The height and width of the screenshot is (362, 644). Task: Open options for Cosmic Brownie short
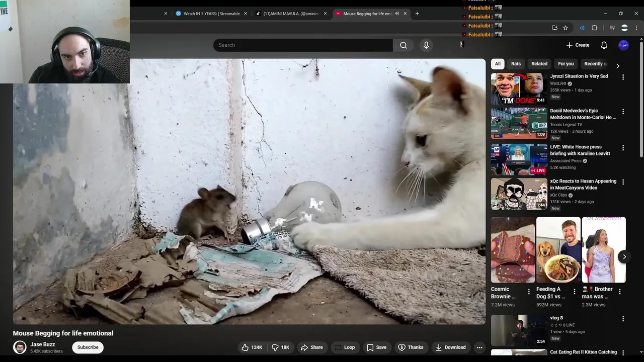pyautogui.click(x=529, y=292)
